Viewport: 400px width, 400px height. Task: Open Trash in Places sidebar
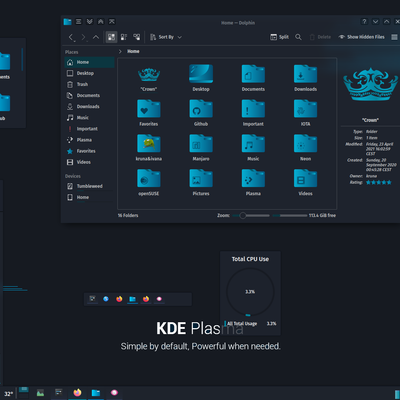point(89,84)
